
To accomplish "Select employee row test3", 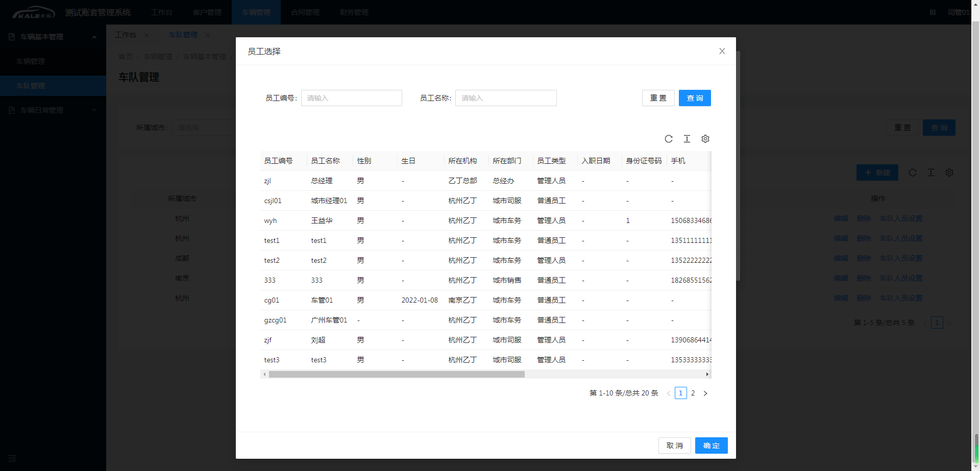I will [x=485, y=360].
